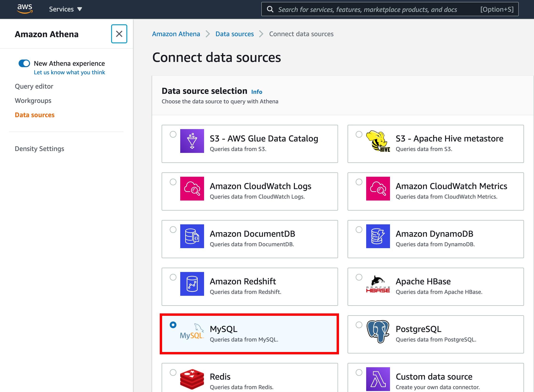Toggle the New Athena experience switch
This screenshot has width=534, height=392.
click(x=24, y=63)
